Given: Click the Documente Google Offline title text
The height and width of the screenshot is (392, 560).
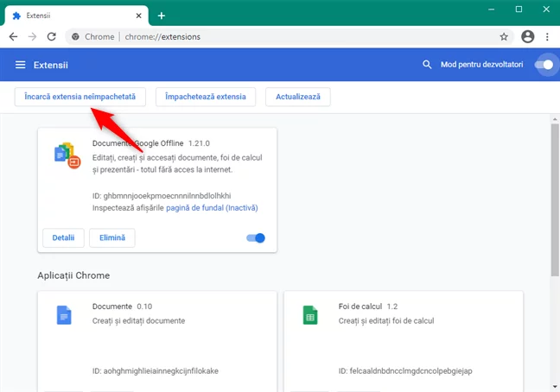Looking at the screenshot, I should 138,143.
